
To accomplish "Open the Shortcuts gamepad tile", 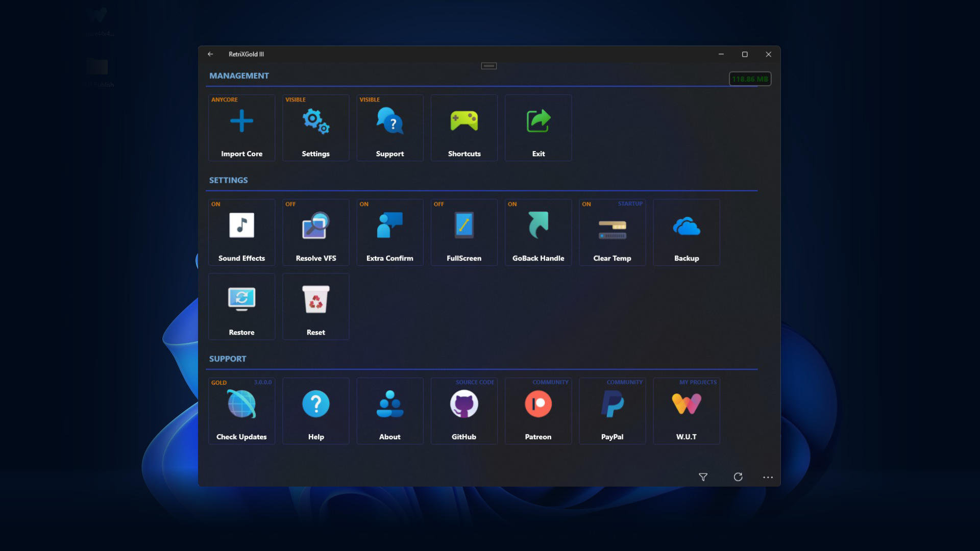I will coord(464,128).
